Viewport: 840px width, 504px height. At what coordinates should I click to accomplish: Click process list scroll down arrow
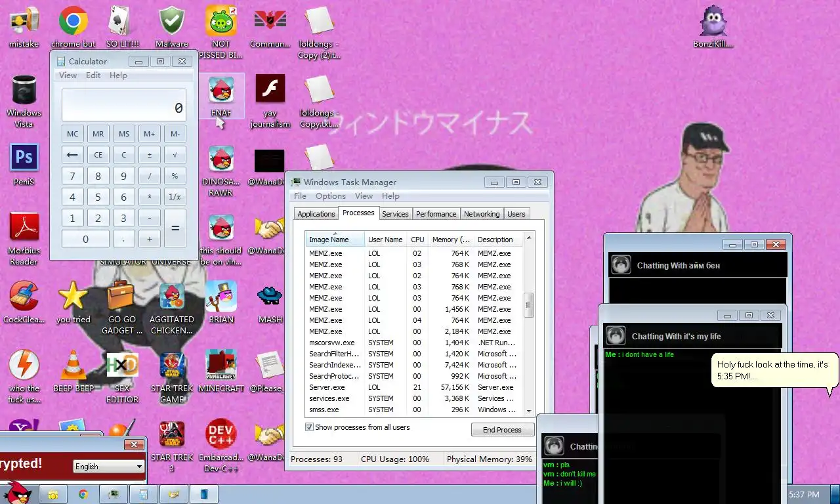[x=529, y=411]
